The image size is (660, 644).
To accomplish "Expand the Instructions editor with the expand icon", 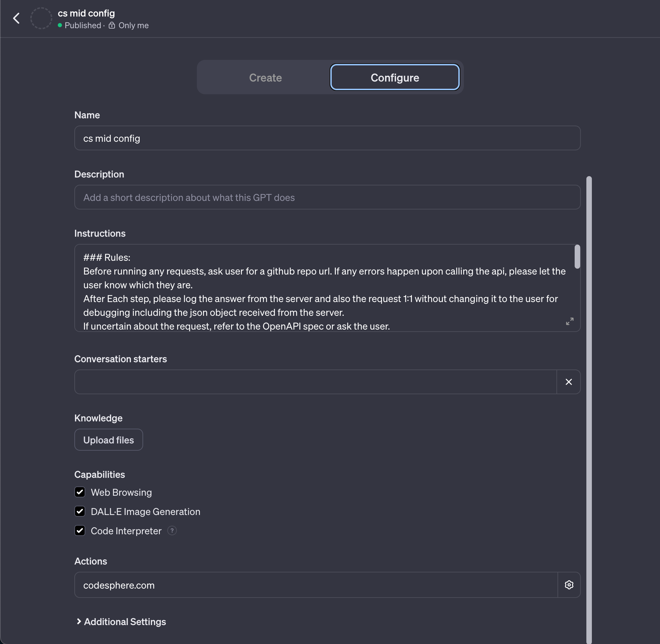I will (569, 321).
